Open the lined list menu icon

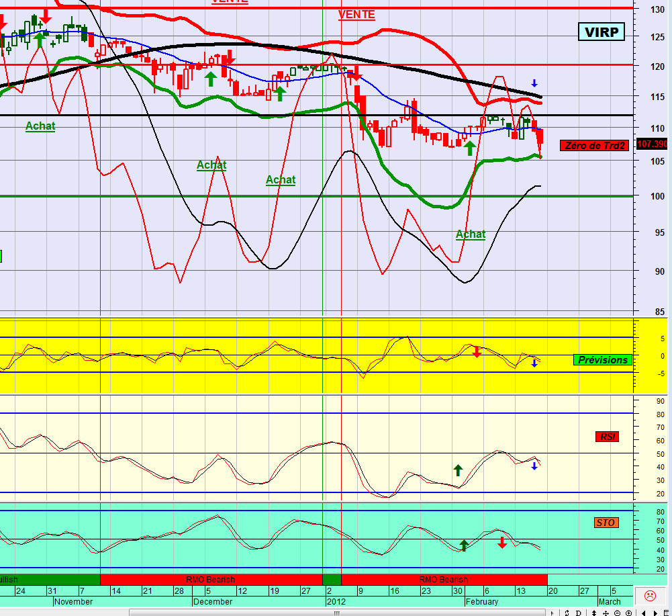tap(667, 613)
